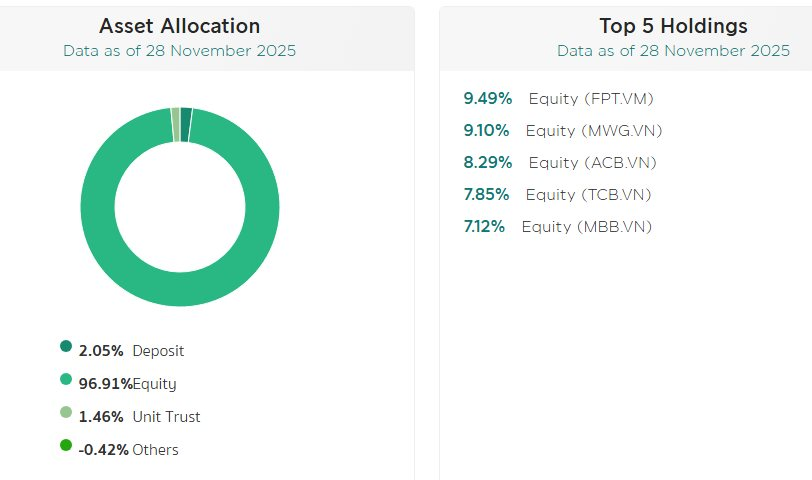Click the Asset Allocation heading
812x480 pixels.
[x=180, y=26]
